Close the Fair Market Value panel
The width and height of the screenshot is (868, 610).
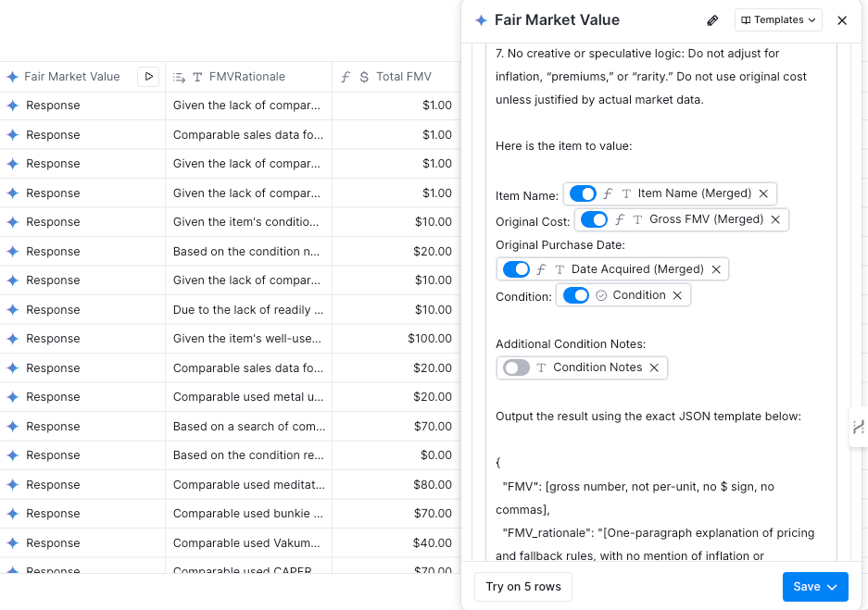(x=842, y=20)
